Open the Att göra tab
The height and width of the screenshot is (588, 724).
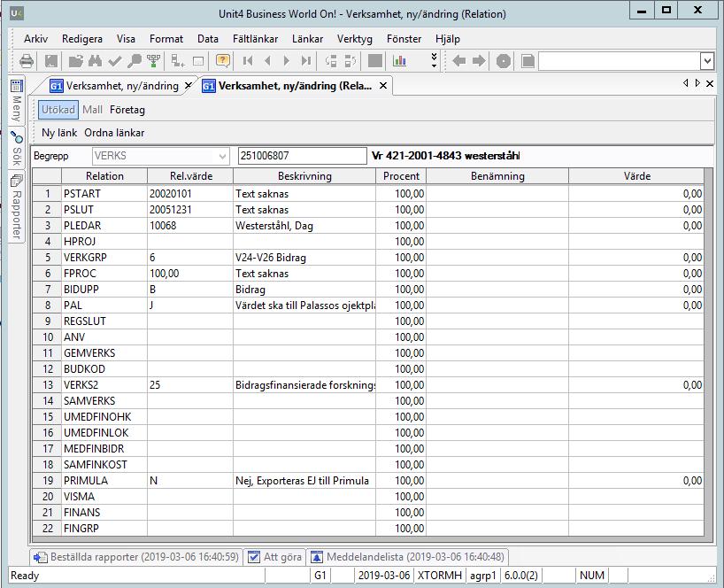[274, 557]
